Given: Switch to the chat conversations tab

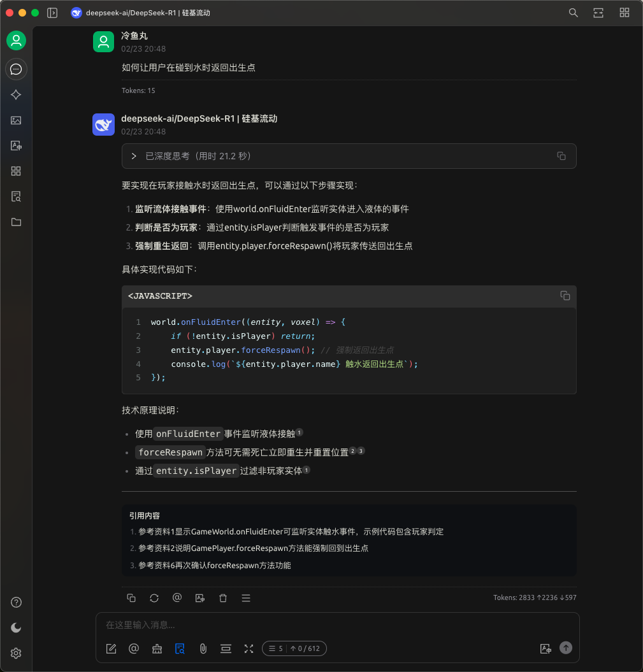Looking at the screenshot, I should 16,69.
